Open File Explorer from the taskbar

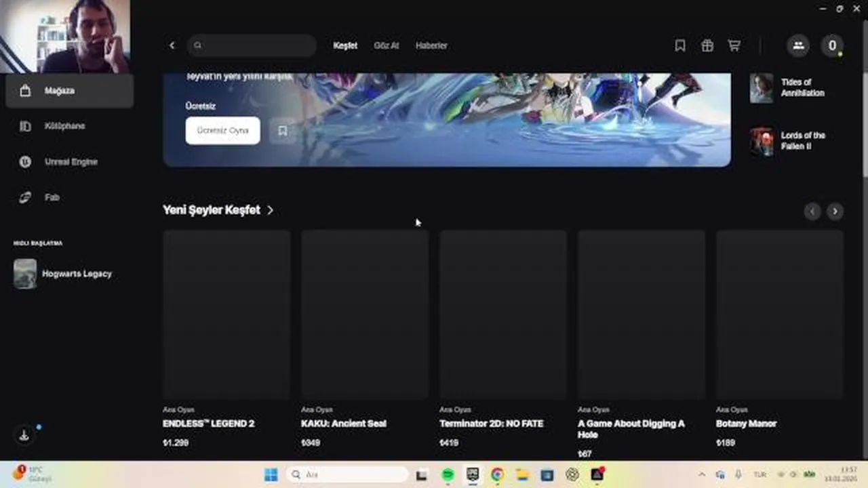coord(522,475)
